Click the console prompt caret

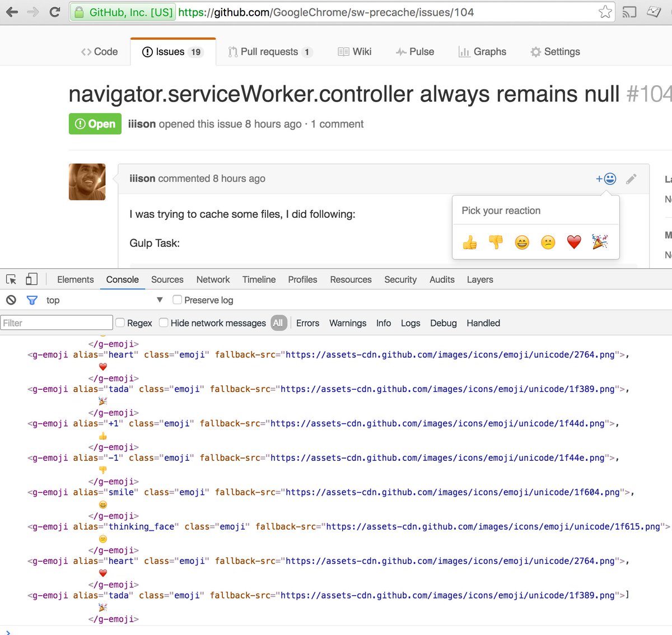(x=8, y=632)
